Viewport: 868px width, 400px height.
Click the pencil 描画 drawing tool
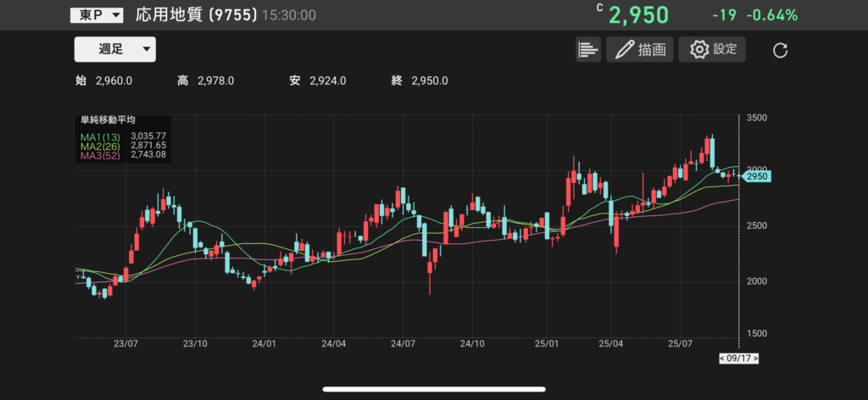[x=640, y=49]
